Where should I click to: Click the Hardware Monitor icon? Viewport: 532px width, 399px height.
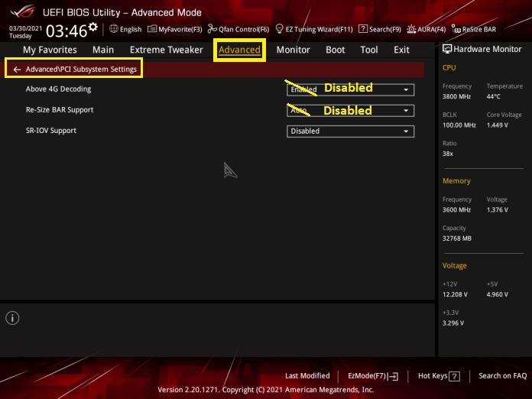click(447, 49)
